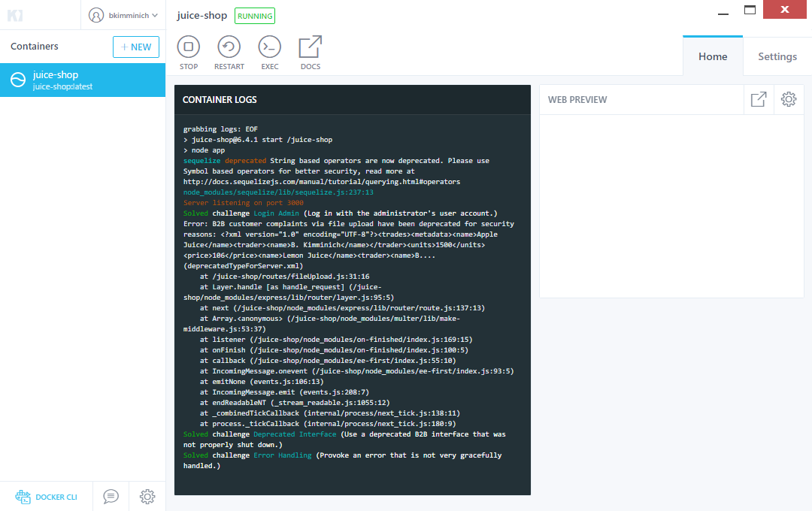The image size is (812, 511).
Task: Open the feedback chat bubble at bottom
Action: click(x=110, y=497)
